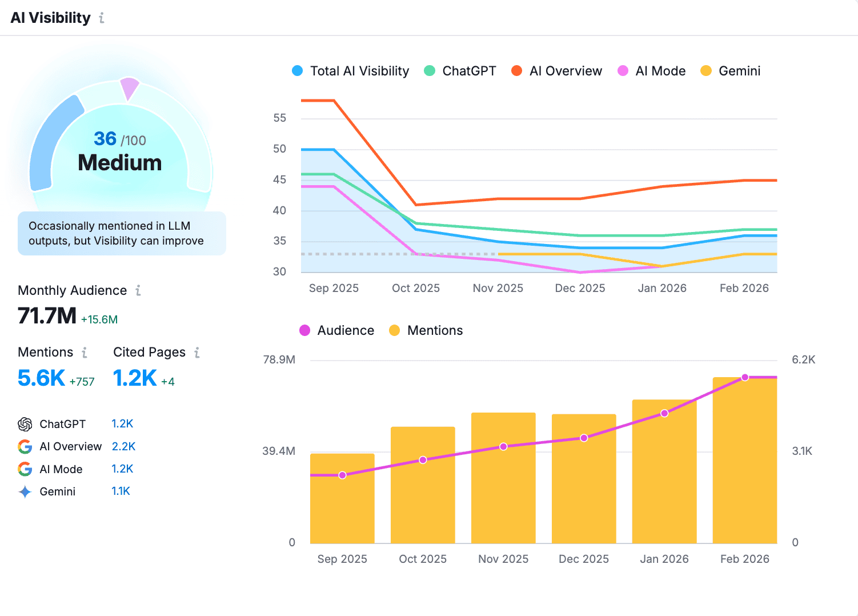The image size is (858, 616).
Task: Select the 39.4M axis label
Action: click(x=279, y=451)
